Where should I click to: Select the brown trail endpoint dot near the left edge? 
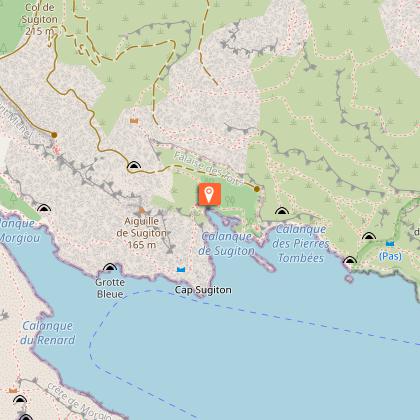pyautogui.click(x=54, y=135)
